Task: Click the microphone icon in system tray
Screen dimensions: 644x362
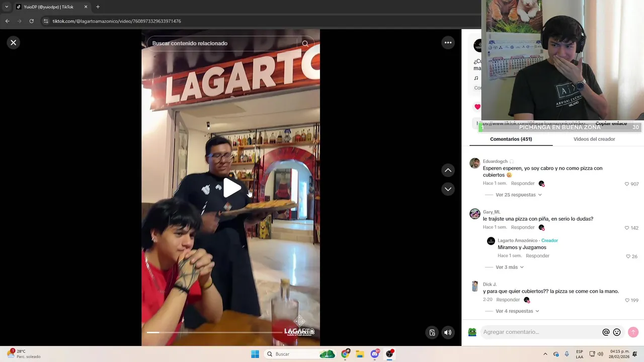Action: click(x=567, y=354)
